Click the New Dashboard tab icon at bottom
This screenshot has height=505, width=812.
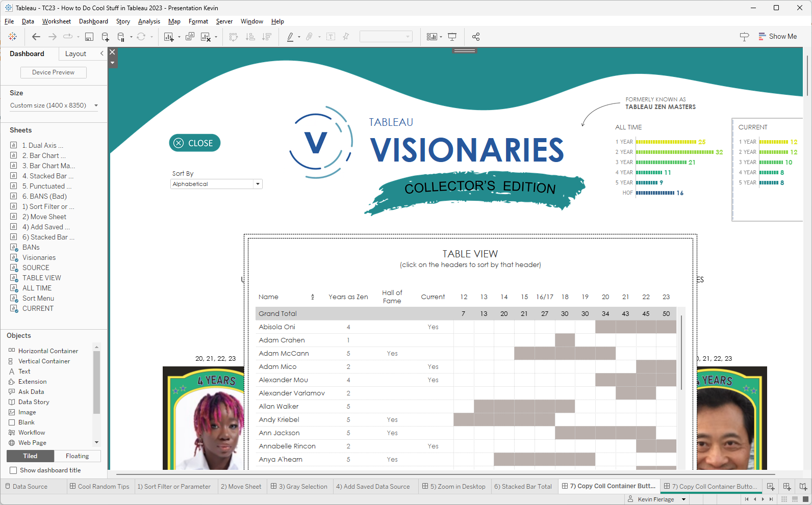787,486
